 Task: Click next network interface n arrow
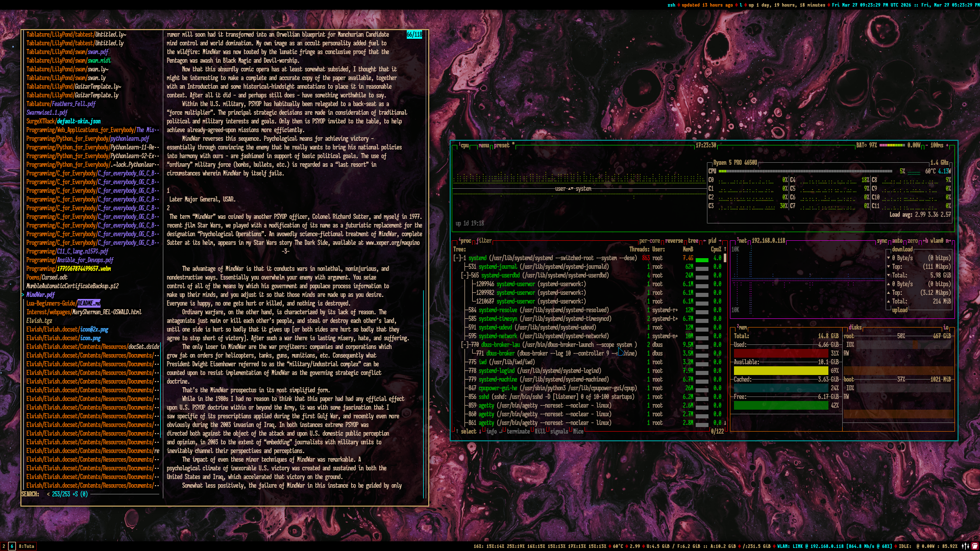[x=948, y=241]
